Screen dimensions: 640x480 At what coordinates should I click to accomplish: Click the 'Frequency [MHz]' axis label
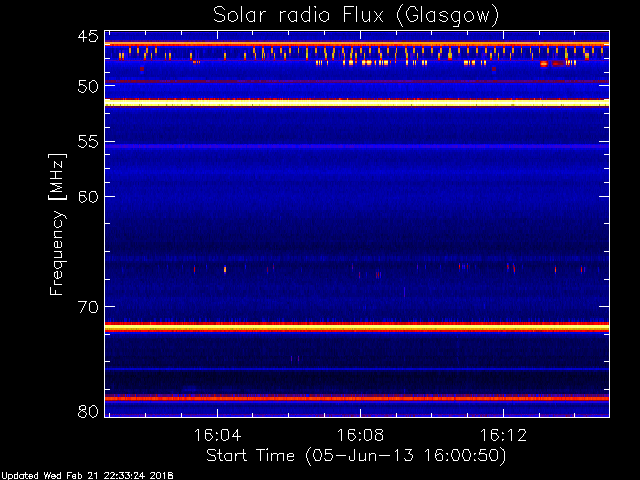(57, 224)
